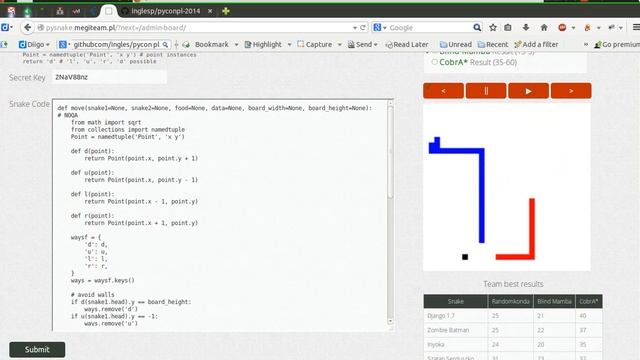This screenshot has height=360, width=640.
Task: Open the Send dropdown menu
Action: click(362, 44)
